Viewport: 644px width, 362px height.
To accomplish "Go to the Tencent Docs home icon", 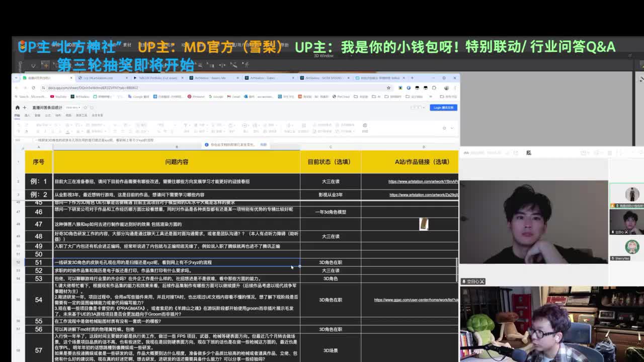I will point(17,108).
